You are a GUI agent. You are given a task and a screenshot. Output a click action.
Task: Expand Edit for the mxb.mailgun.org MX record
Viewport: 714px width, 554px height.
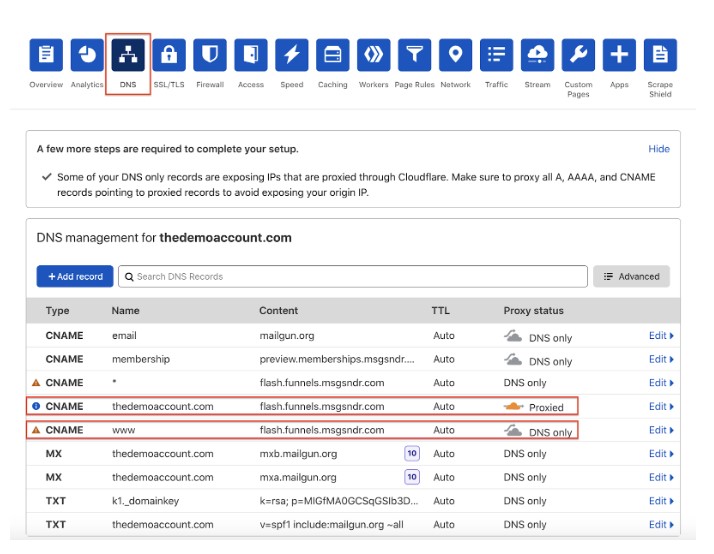click(x=661, y=454)
